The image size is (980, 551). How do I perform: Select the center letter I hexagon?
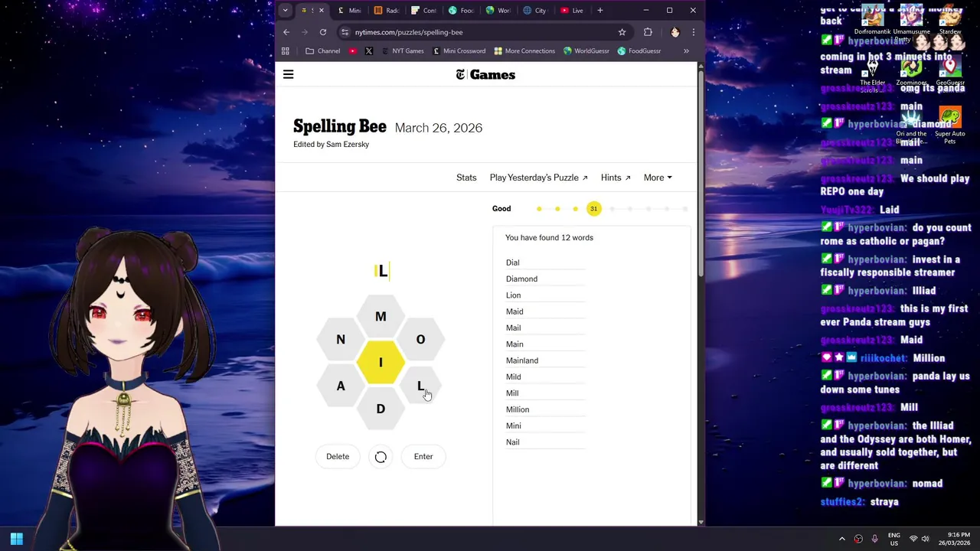(381, 363)
